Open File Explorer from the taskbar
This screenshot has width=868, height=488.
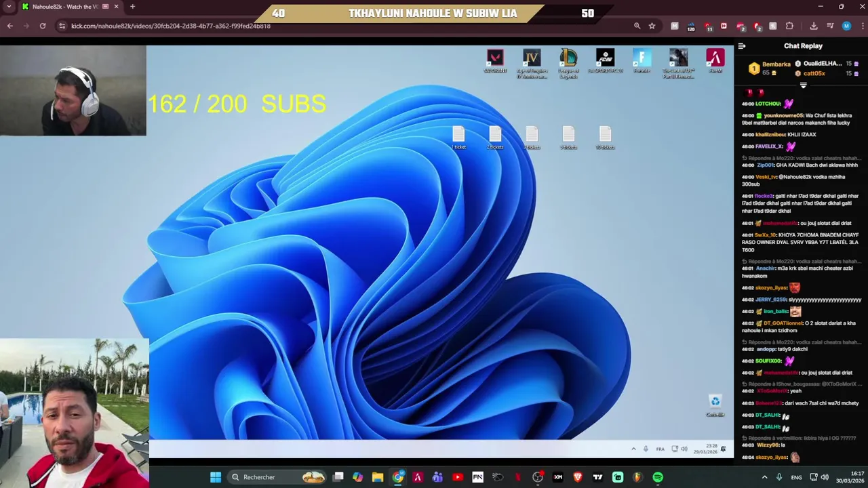coord(378,477)
